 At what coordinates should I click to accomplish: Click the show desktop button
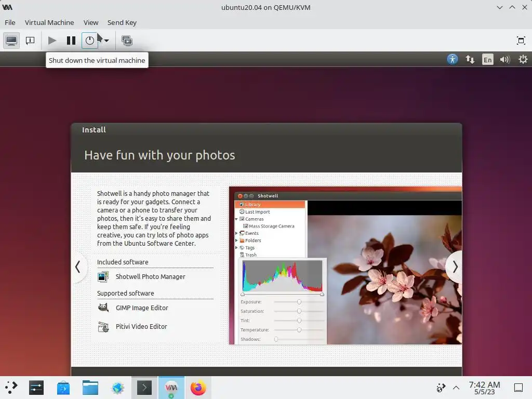click(x=518, y=388)
